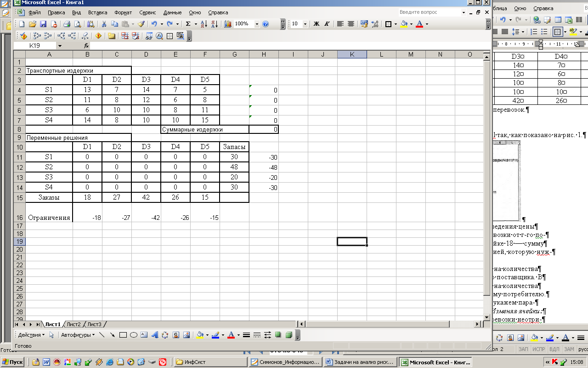Select the Arrow drawing tool
This screenshot has height=368, width=588.
pos(113,335)
